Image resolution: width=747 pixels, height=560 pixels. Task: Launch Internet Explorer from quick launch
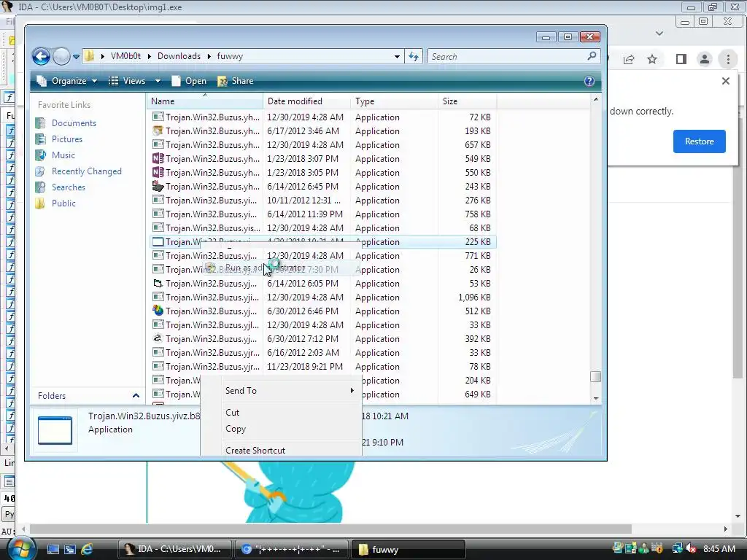click(x=87, y=550)
